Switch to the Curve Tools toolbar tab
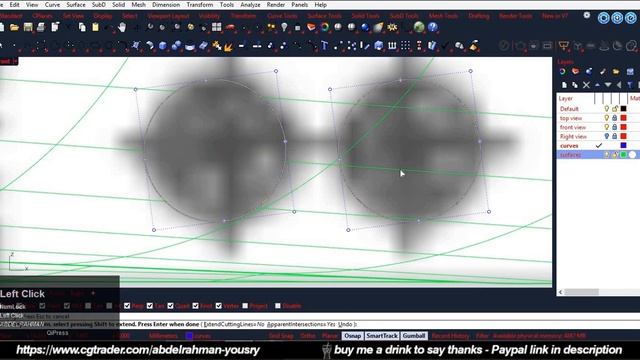This screenshot has height=360, width=640. pos(282,16)
